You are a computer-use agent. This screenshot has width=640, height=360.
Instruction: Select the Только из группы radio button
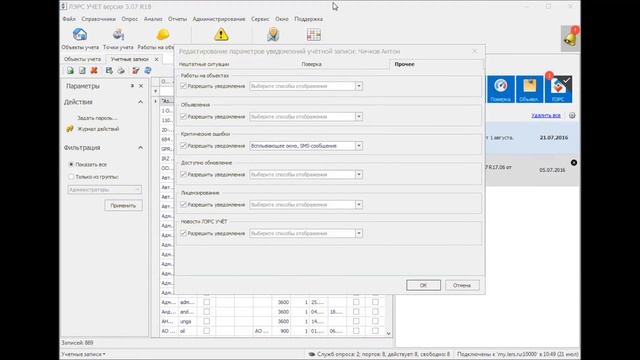(x=71, y=177)
